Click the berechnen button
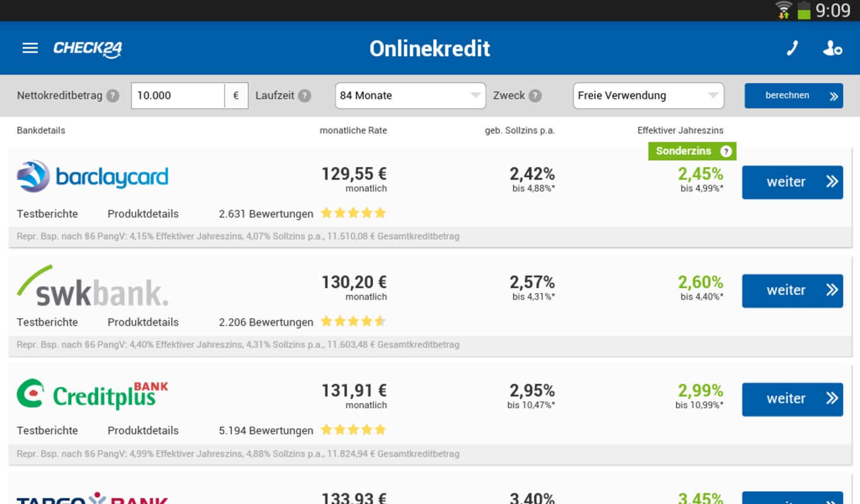Viewport: 860px width, 504px height. 794,96
